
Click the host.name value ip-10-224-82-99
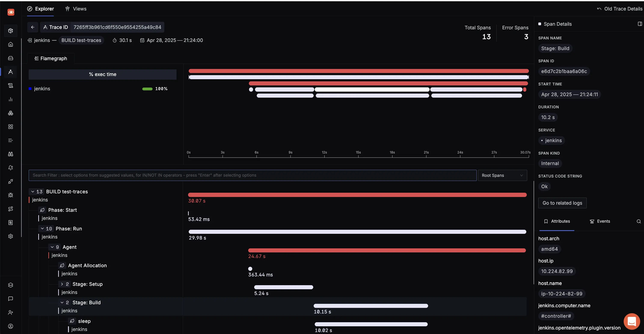click(561, 294)
